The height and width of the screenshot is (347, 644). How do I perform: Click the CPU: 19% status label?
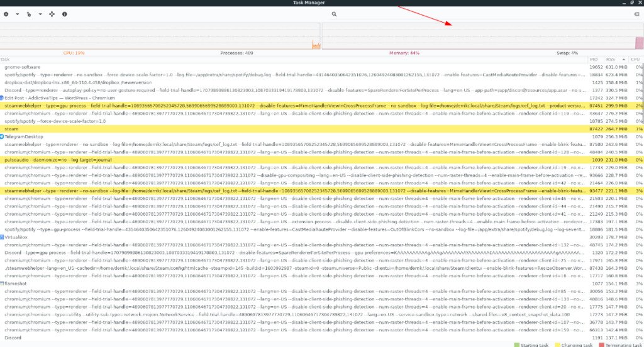point(74,53)
